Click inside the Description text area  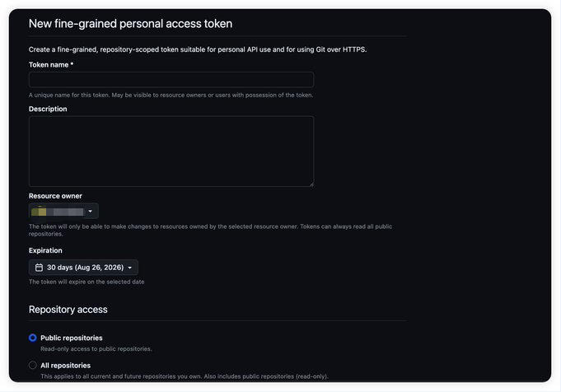coord(171,151)
